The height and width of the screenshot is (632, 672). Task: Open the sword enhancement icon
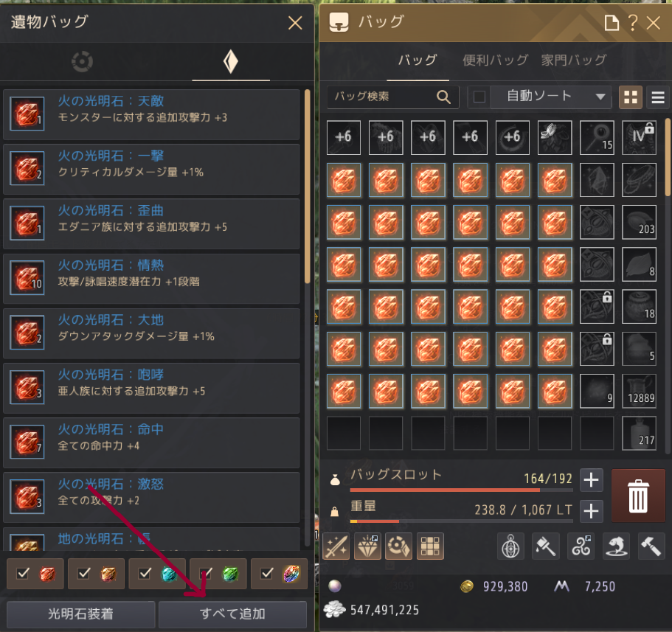point(336,546)
